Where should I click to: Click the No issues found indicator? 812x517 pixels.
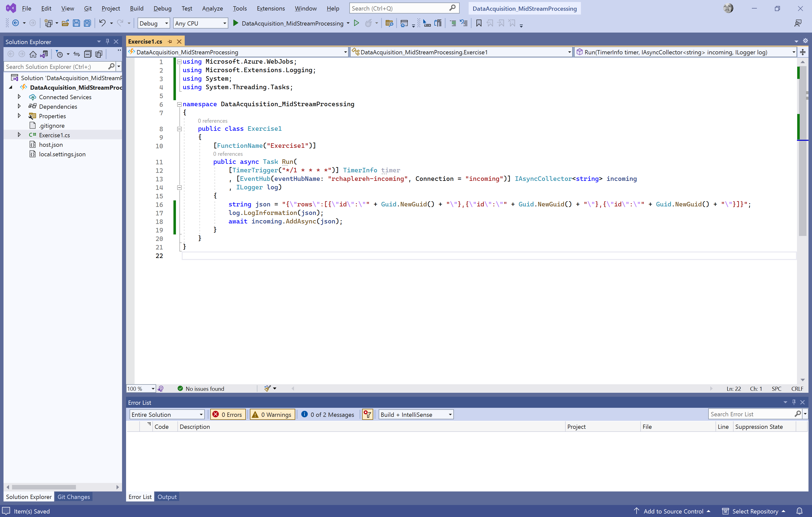point(201,389)
